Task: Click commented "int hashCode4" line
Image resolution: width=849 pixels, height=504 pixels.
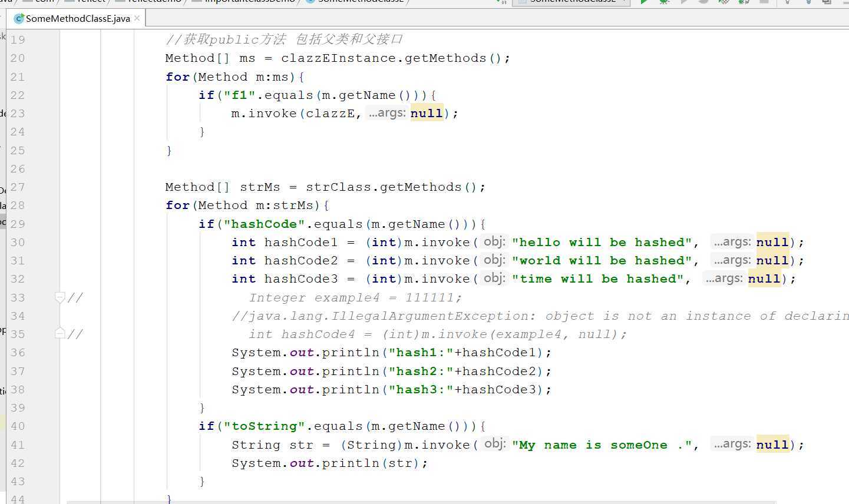Action: click(437, 334)
